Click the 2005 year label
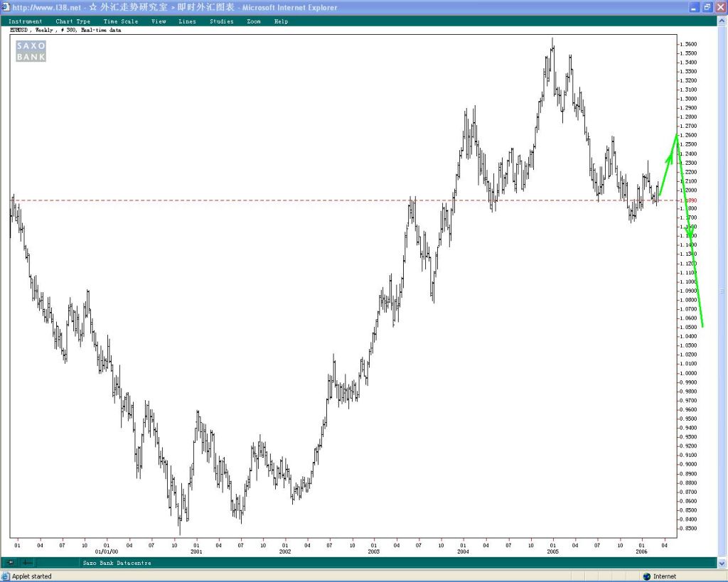 (x=552, y=552)
